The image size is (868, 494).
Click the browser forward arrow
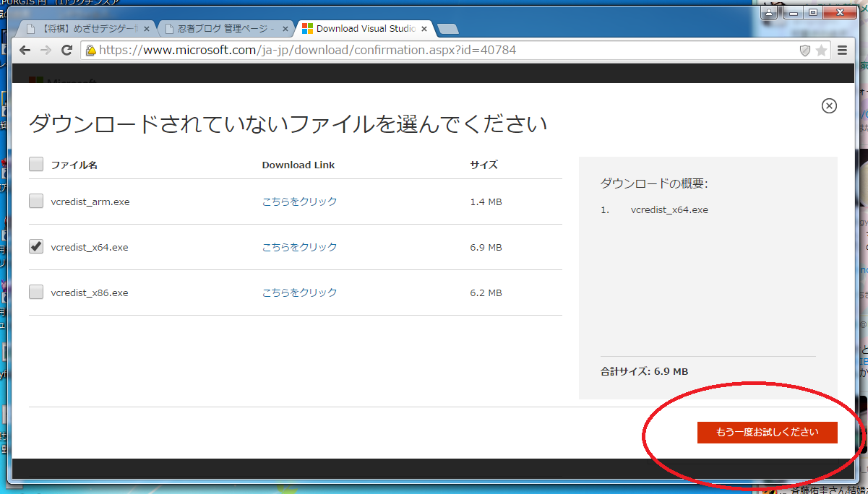(x=46, y=50)
